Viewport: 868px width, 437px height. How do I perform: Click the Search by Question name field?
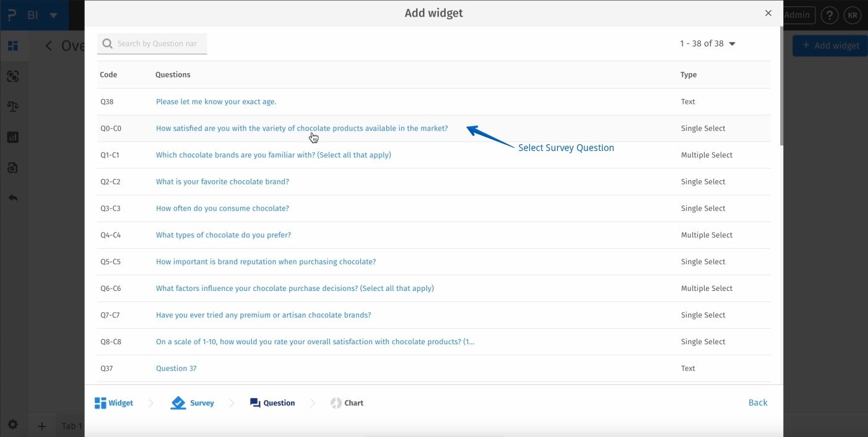[152, 43]
